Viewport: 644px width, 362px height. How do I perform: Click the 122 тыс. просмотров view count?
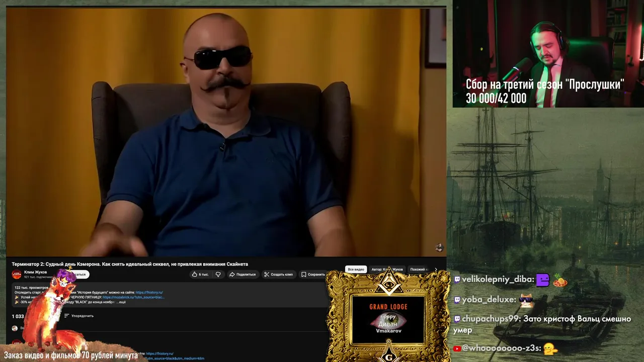(31, 288)
